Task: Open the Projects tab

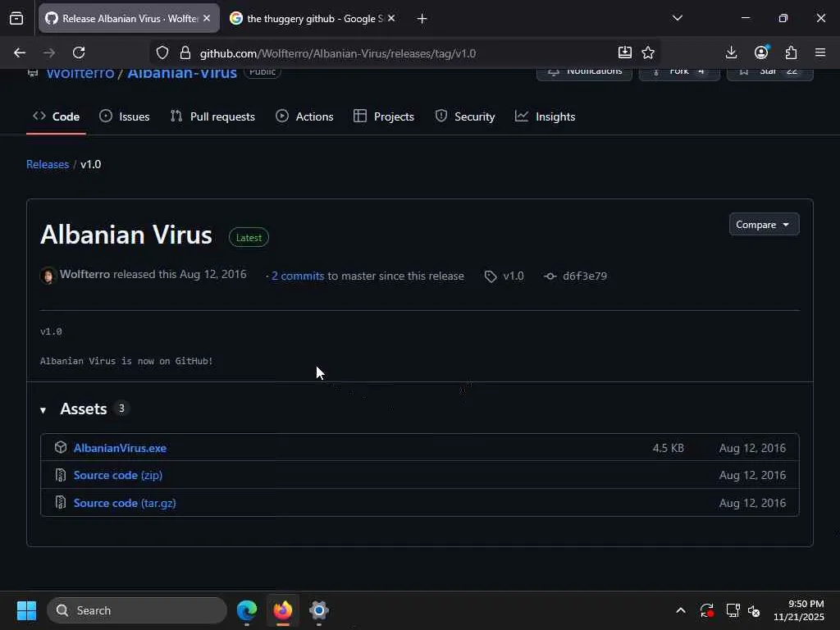Action: (x=384, y=116)
